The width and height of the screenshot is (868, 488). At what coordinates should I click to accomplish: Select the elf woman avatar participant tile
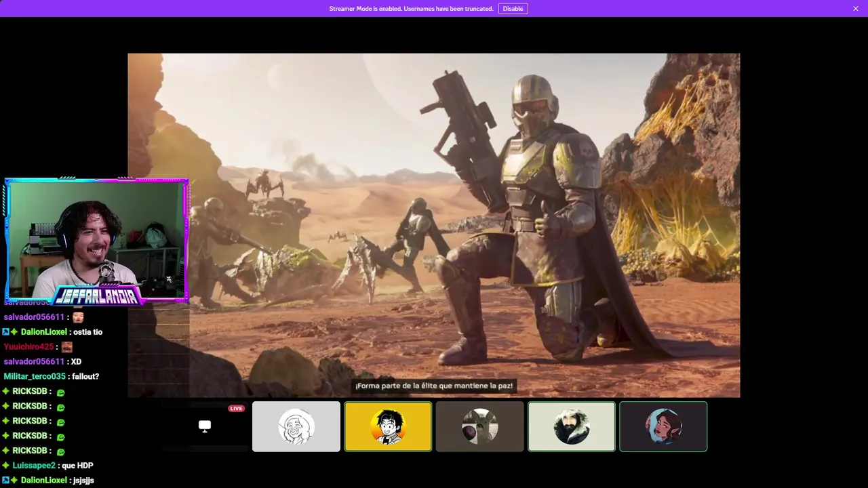663,426
